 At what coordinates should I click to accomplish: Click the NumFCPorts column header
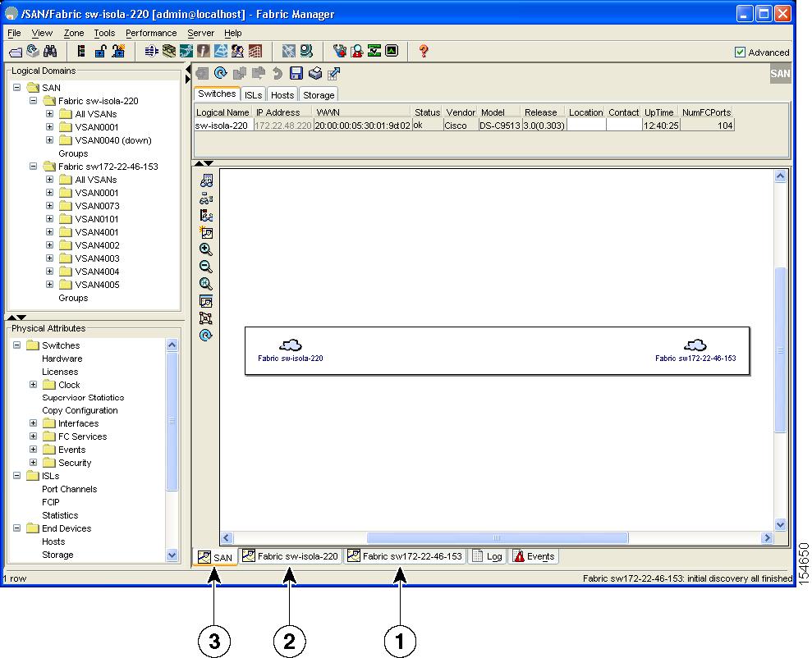(x=706, y=112)
